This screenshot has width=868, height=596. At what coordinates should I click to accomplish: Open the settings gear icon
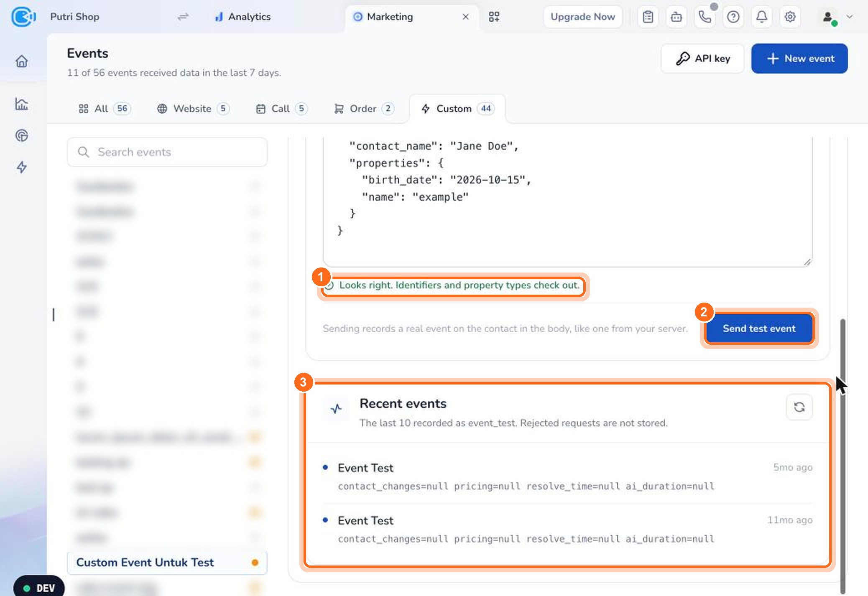pos(790,17)
